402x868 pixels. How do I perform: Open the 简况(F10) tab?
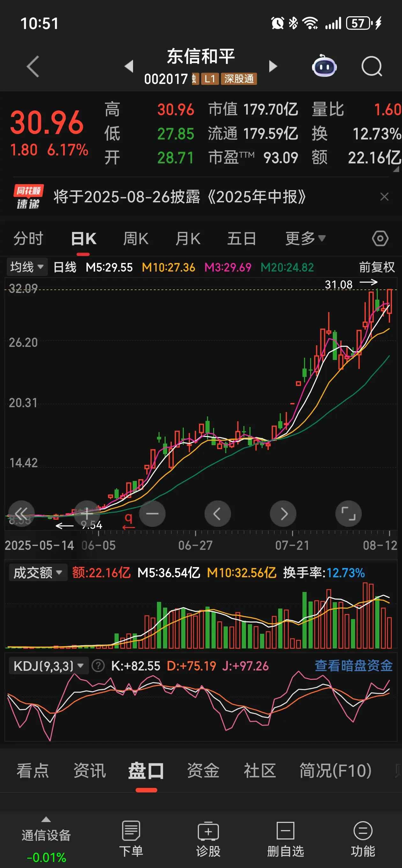(336, 771)
